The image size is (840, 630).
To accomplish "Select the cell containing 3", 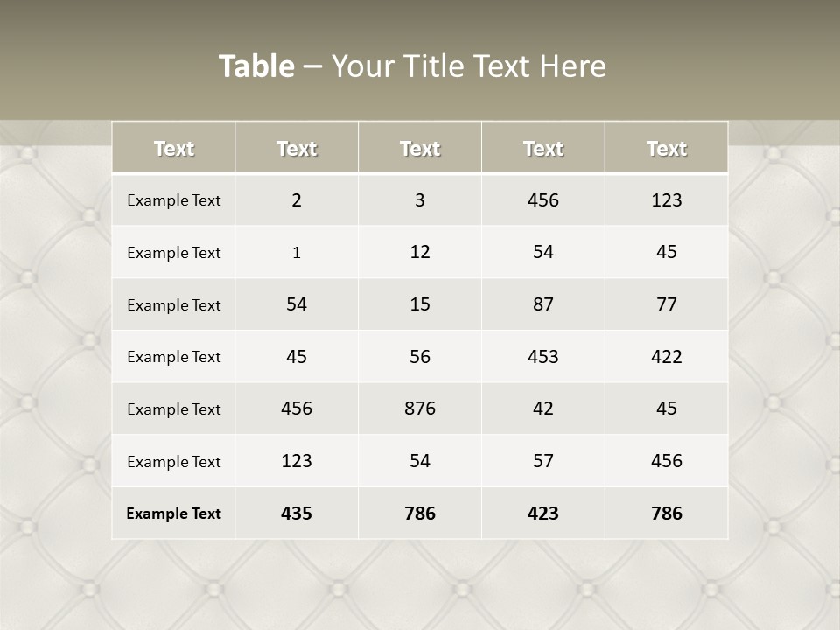I will pyautogui.click(x=420, y=199).
